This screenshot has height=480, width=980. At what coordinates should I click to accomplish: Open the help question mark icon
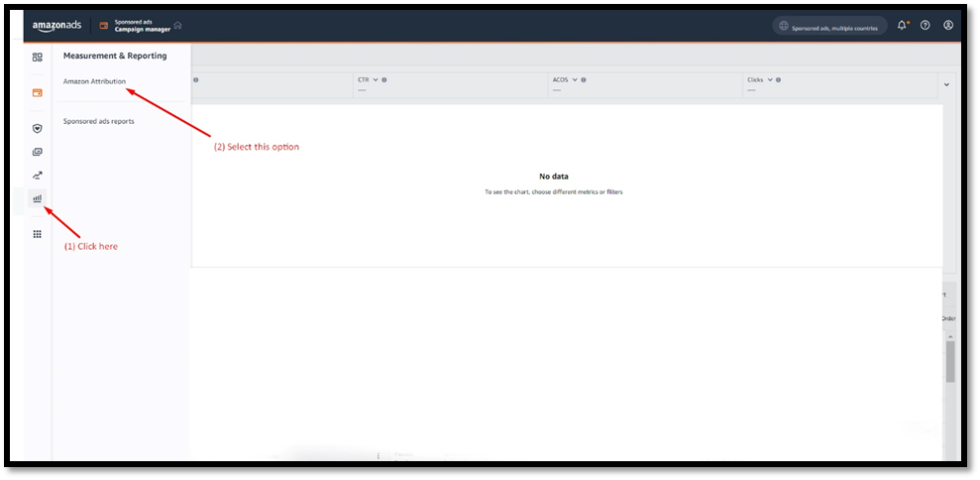point(925,25)
